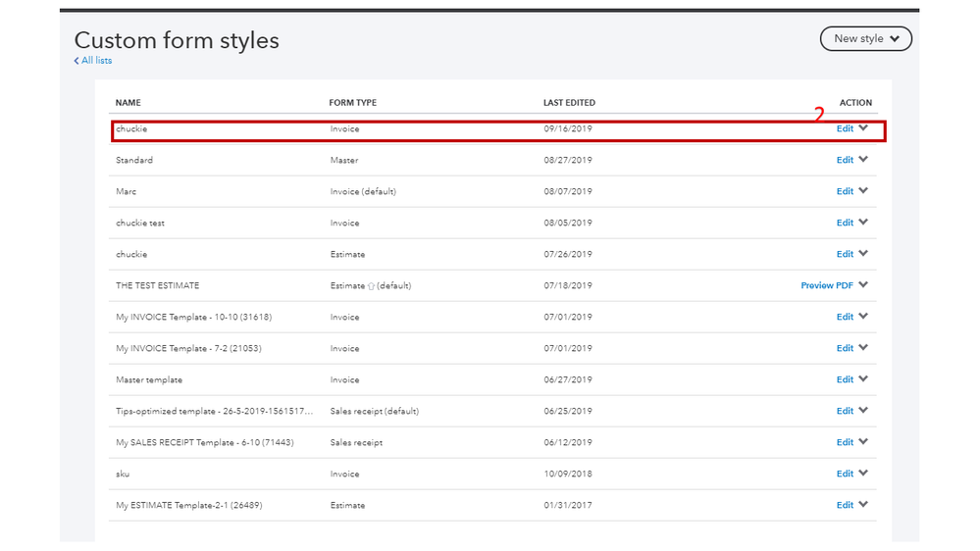The height and width of the screenshot is (551, 980).
Task: Sort by the LAST EDITED column header
Action: click(569, 103)
